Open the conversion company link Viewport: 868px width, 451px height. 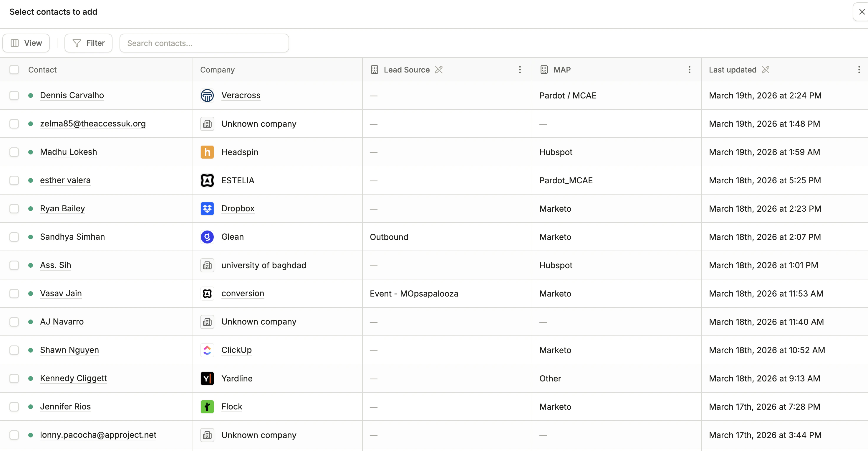243,294
